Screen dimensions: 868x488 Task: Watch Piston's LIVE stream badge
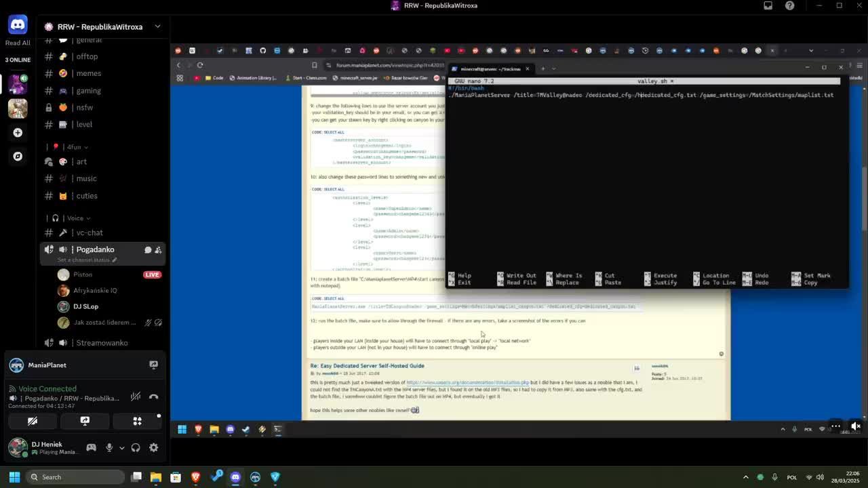(x=152, y=274)
